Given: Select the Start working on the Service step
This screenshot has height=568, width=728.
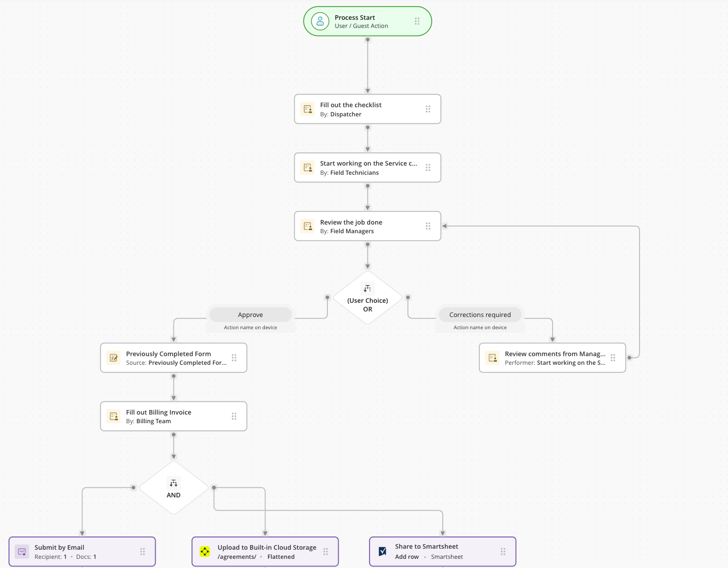Looking at the screenshot, I should 367,168.
